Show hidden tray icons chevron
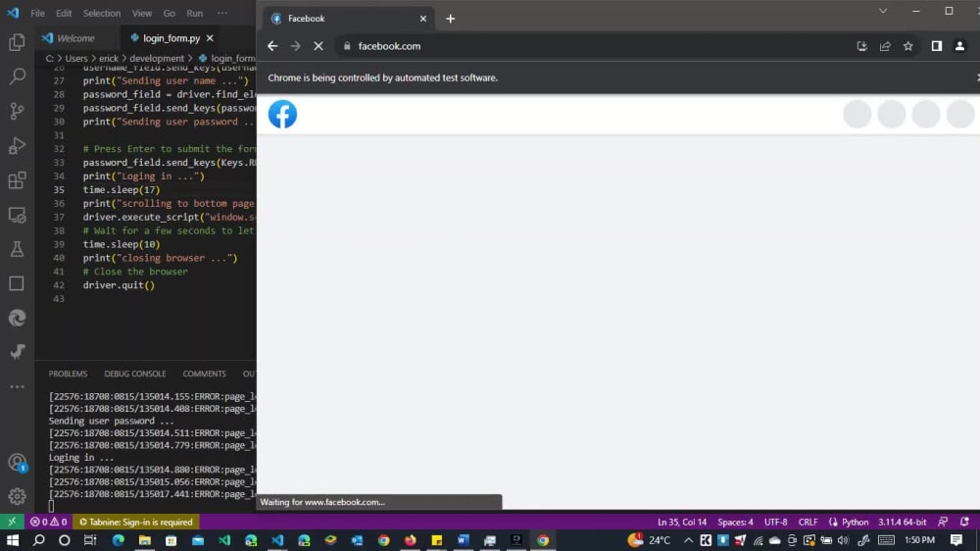The image size is (980, 551). tap(688, 540)
